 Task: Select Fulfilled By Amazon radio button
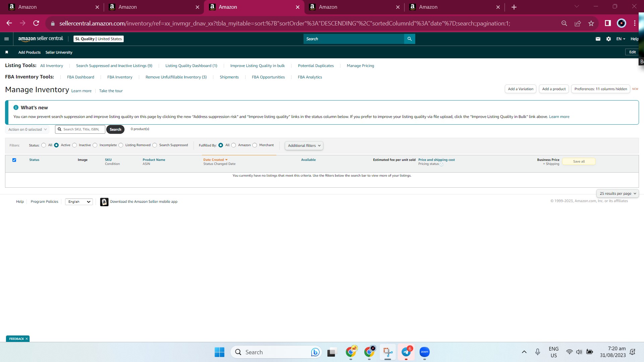coord(233,145)
